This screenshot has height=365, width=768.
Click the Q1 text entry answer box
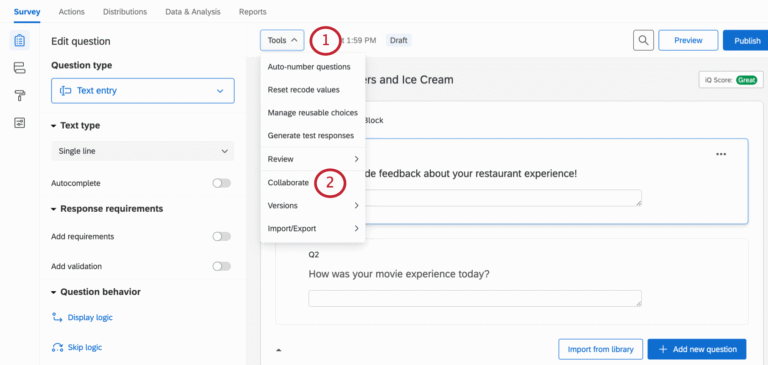503,198
